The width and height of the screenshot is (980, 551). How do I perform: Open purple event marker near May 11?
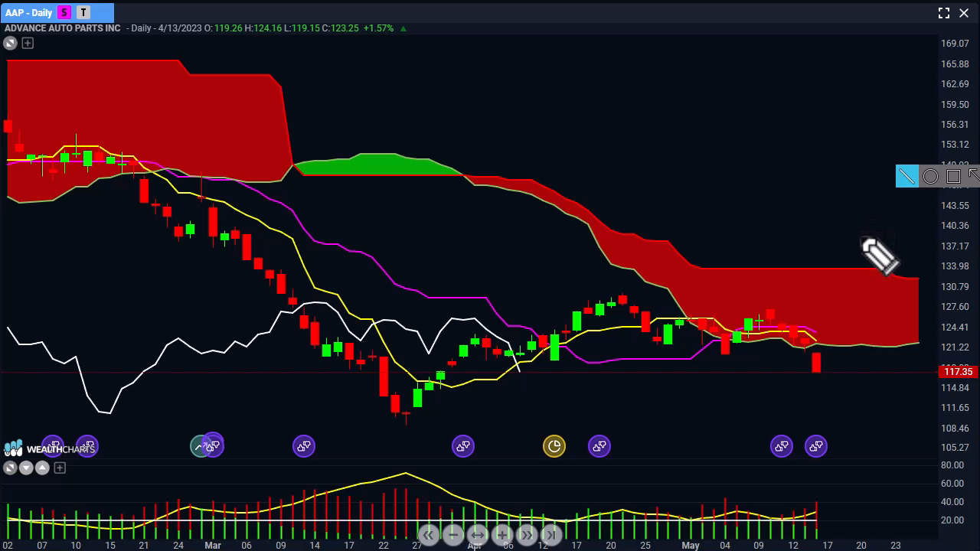click(x=782, y=446)
